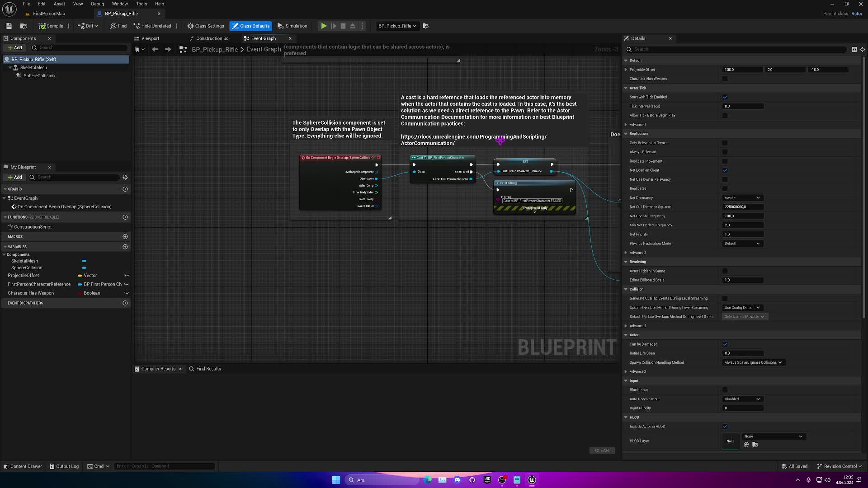The width and height of the screenshot is (868, 488).
Task: Toggle Net Load on Client checkbox
Action: (725, 170)
